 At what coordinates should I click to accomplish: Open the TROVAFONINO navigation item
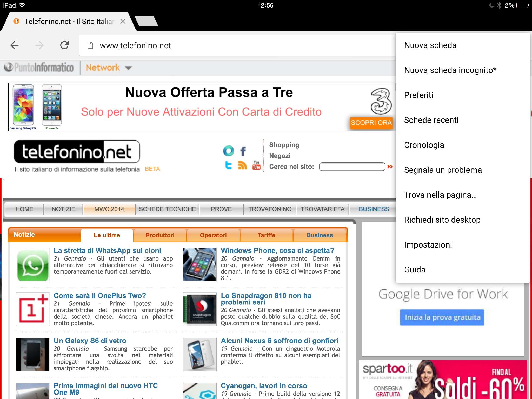pos(270,209)
